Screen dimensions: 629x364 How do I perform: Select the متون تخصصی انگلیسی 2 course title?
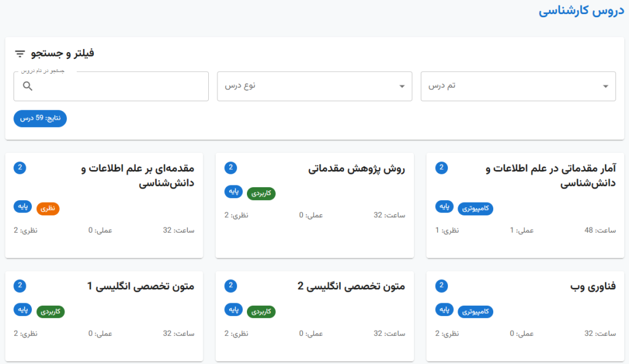pos(351,287)
